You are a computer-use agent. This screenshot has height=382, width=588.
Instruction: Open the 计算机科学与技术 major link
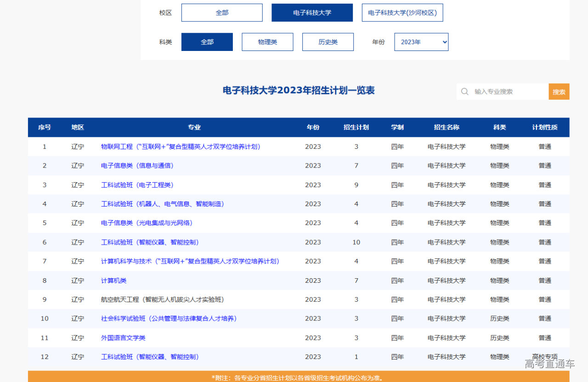[189, 261]
